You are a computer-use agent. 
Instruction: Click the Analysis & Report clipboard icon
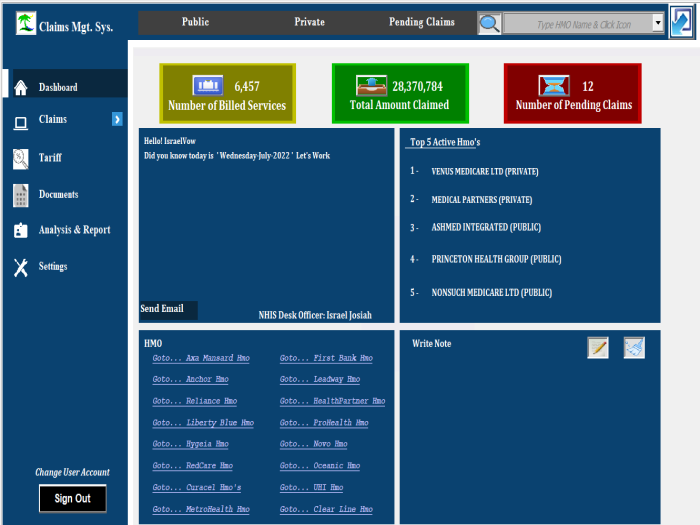[21, 230]
